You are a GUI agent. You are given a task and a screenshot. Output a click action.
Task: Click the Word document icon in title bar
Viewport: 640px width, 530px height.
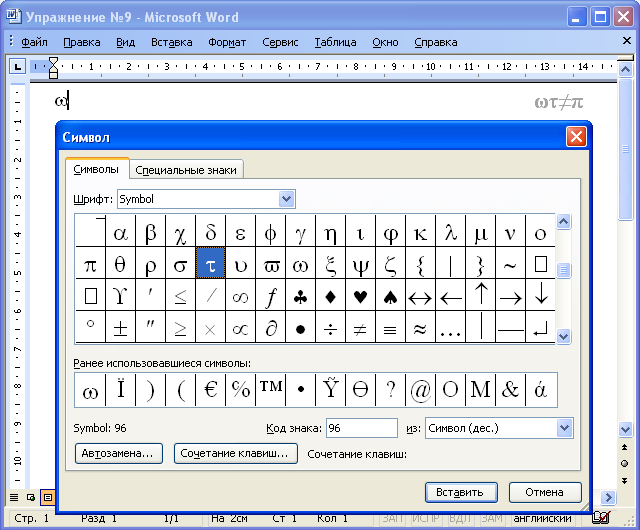click(x=13, y=16)
